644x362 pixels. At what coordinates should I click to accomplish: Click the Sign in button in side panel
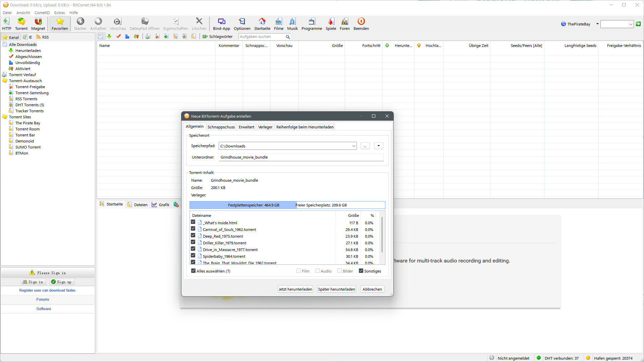tap(33, 282)
